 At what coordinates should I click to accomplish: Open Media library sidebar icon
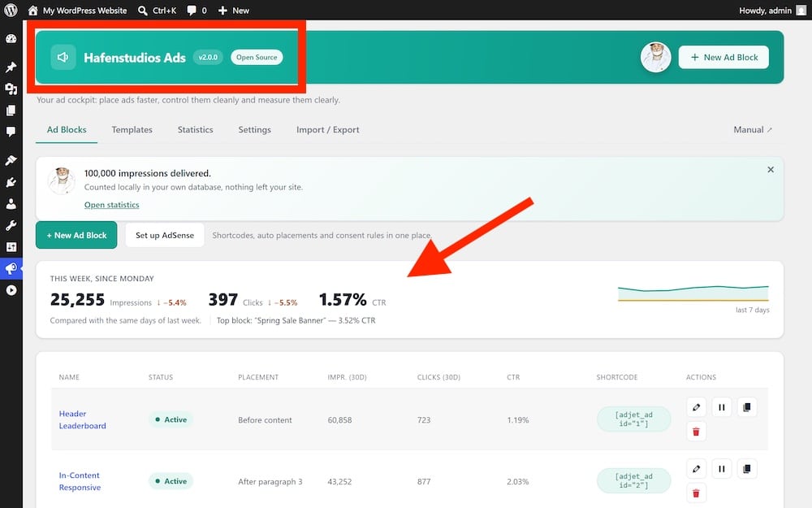(11, 89)
